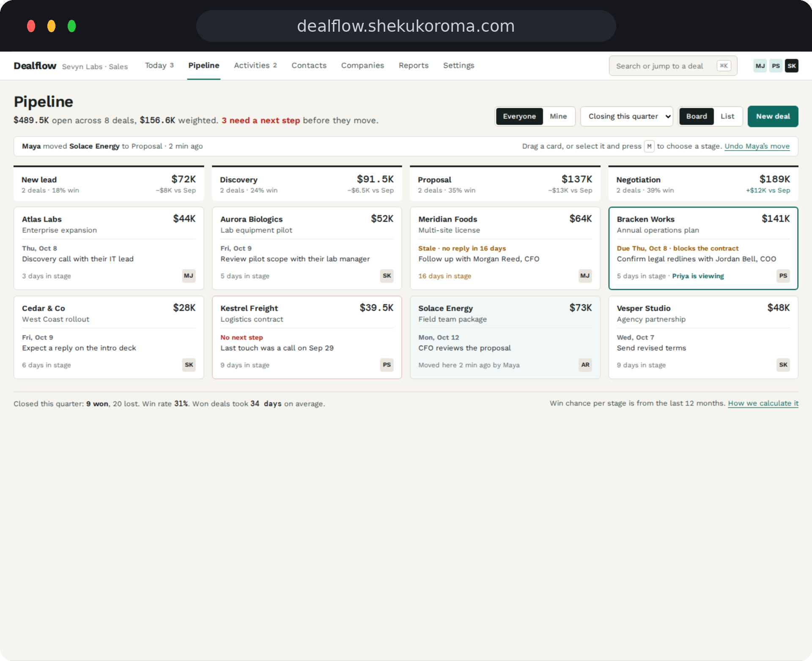The width and height of the screenshot is (812, 661).
Task: Click MJ owner badge on Meridian Foods card
Action: click(x=585, y=276)
